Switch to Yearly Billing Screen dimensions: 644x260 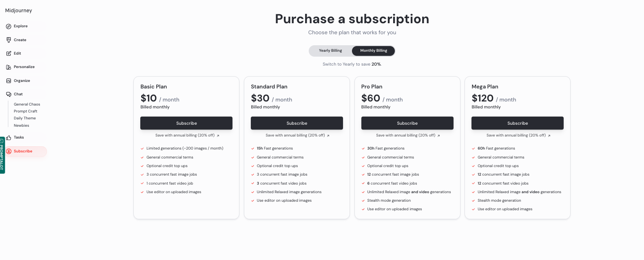(x=330, y=51)
